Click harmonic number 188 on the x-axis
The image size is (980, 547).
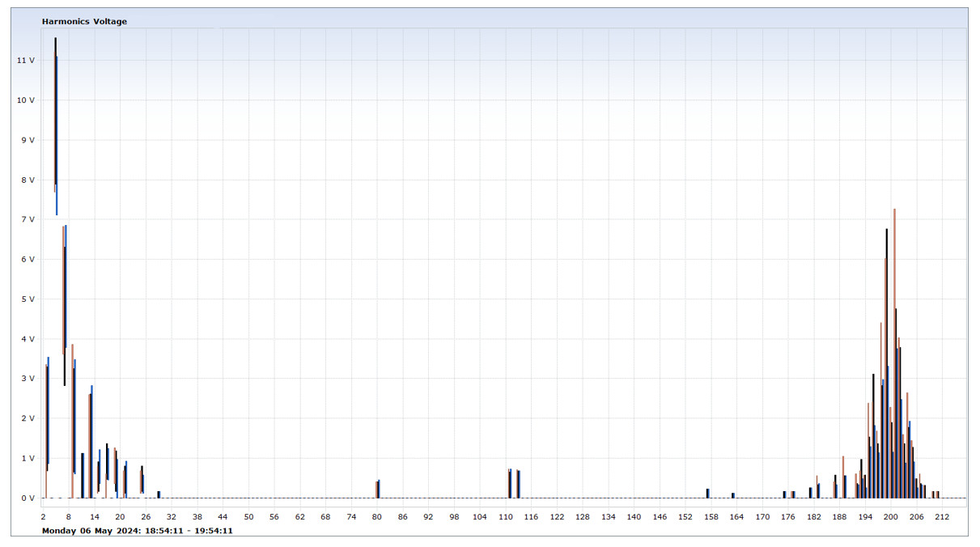tap(839, 516)
